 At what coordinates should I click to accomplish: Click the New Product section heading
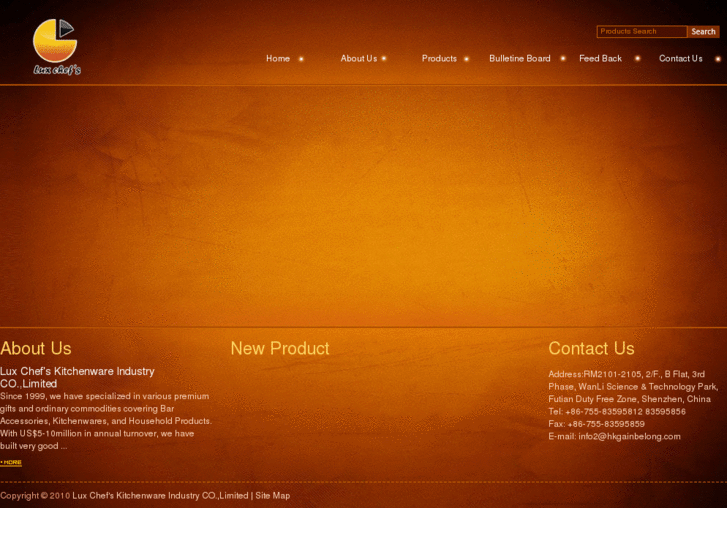280,348
